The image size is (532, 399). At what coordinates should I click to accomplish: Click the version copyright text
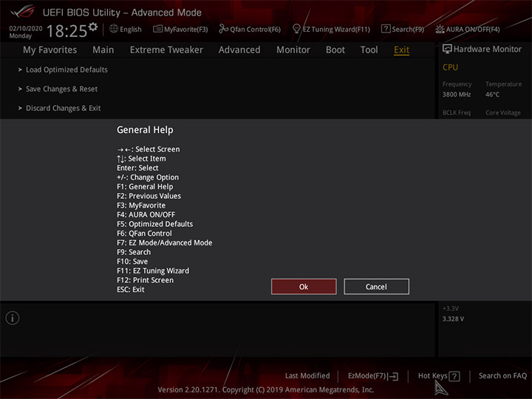point(266,390)
